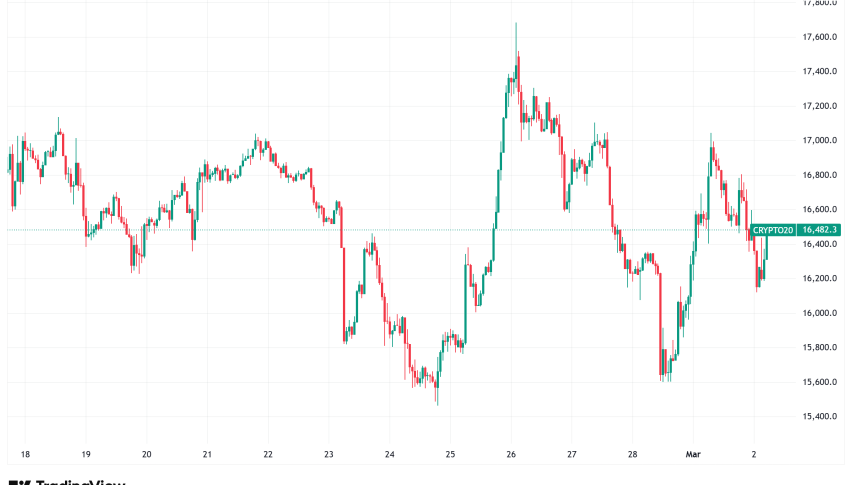852x485 pixels.
Task: Select the 17,000.0 level on price scale
Action: coord(819,141)
